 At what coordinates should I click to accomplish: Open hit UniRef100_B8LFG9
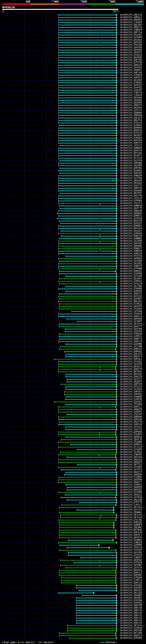(131, 120)
